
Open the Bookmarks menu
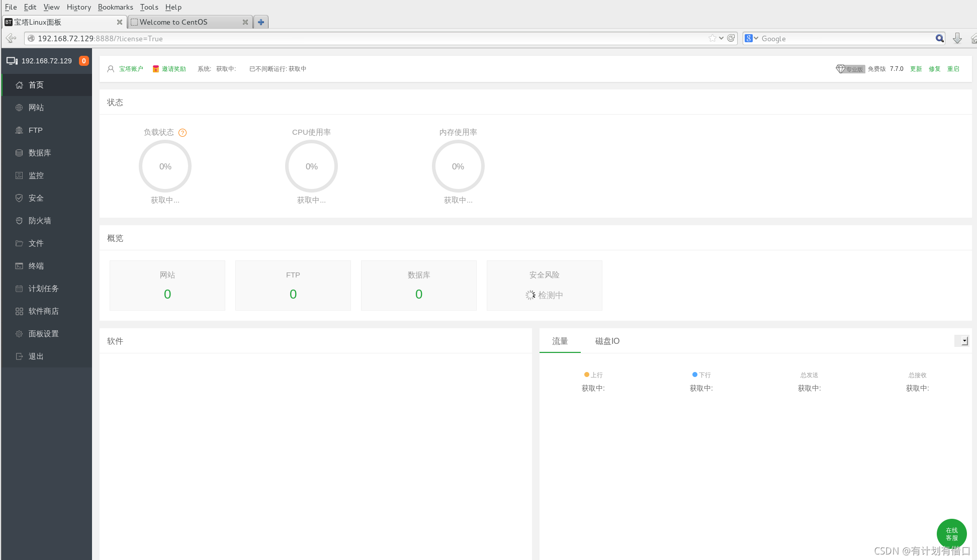(115, 7)
